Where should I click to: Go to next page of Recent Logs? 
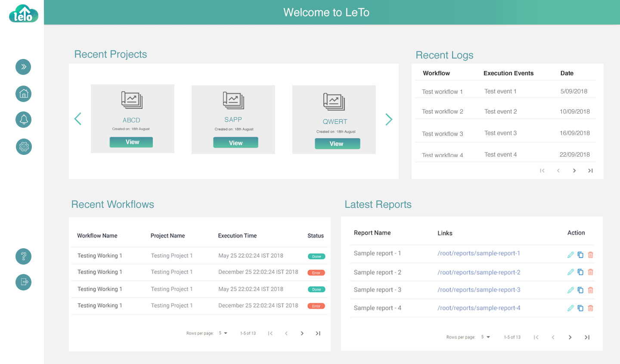(x=574, y=171)
